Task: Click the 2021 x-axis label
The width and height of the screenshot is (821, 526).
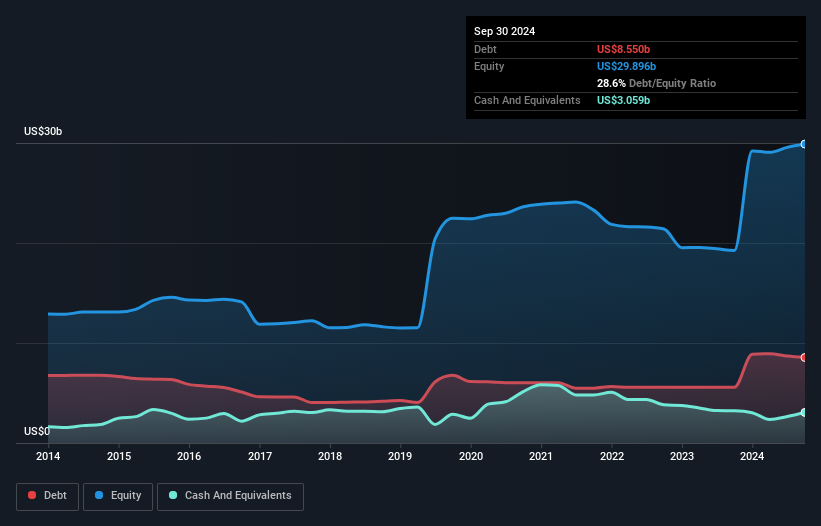Action: click(541, 456)
